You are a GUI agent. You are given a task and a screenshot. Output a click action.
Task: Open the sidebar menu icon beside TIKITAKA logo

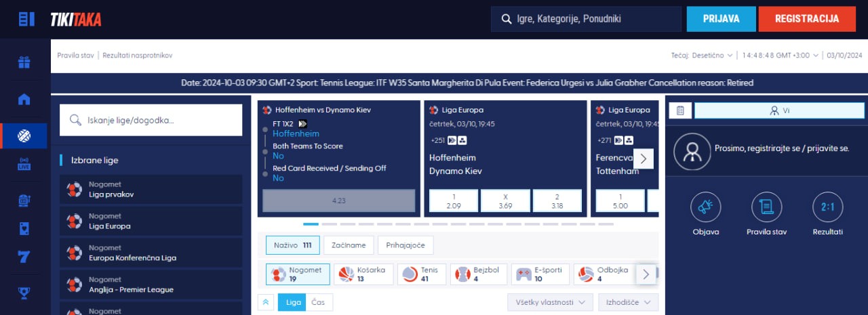[x=26, y=19]
